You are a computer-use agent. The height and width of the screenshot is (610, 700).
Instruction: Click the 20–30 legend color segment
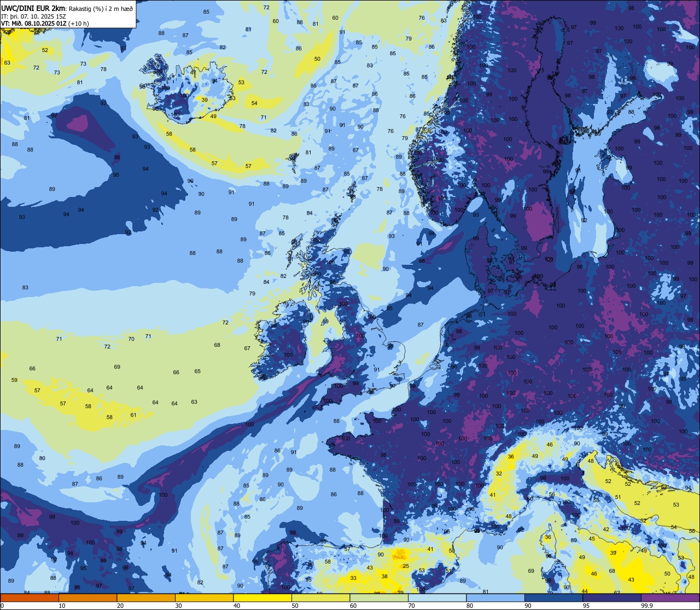(146, 597)
